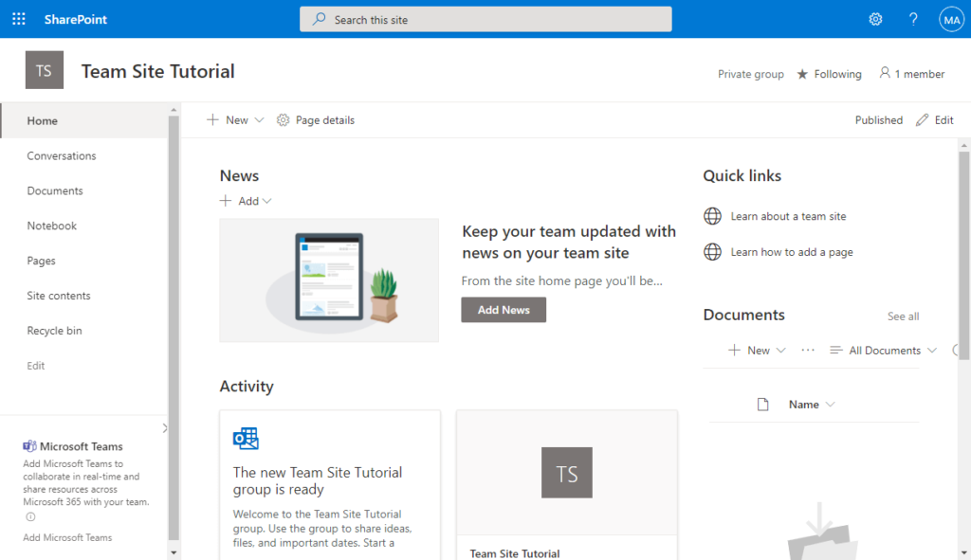Screen dimensions: 971x560
Task: Click globe icon for Learn how to add a page
Action: coord(712,252)
